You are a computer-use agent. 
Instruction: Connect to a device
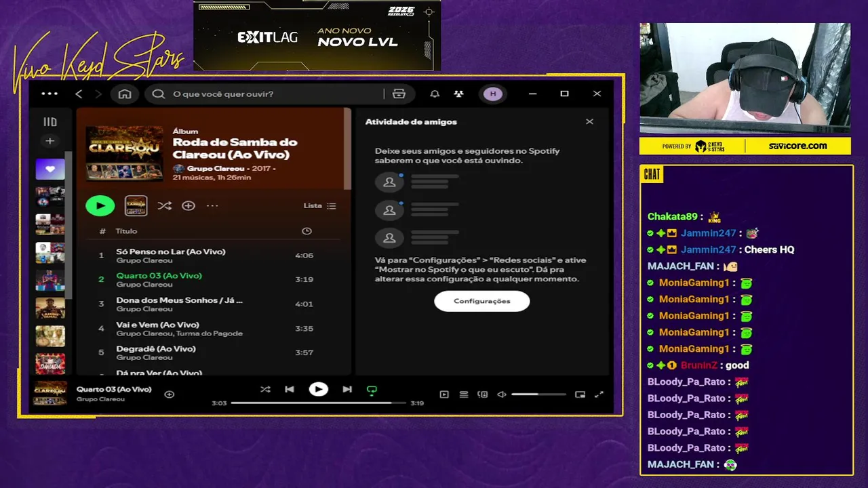pyautogui.click(x=483, y=394)
